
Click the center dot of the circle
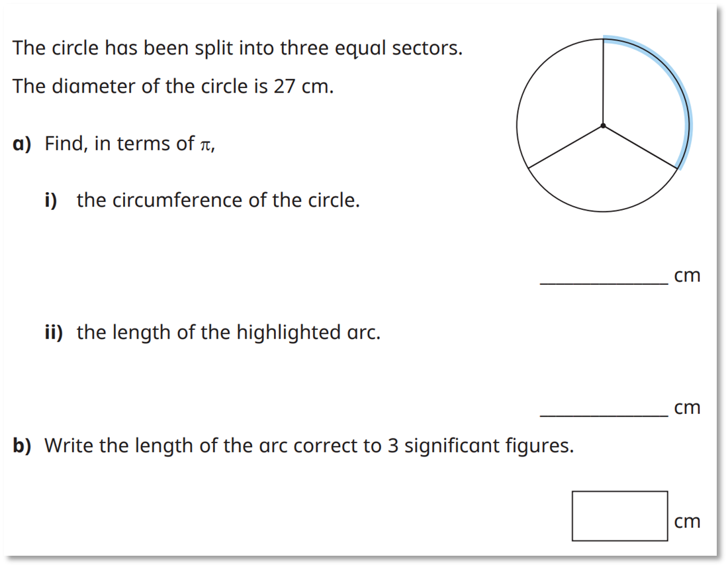pyautogui.click(x=603, y=125)
